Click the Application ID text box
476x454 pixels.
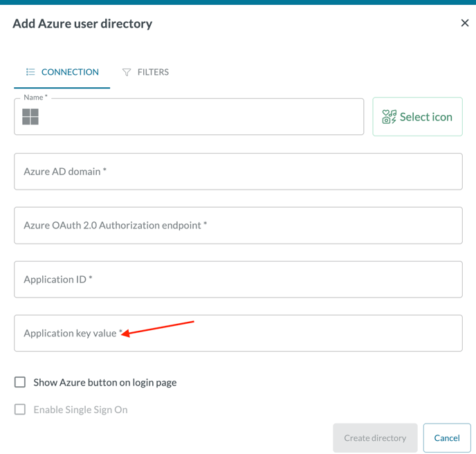click(238, 280)
